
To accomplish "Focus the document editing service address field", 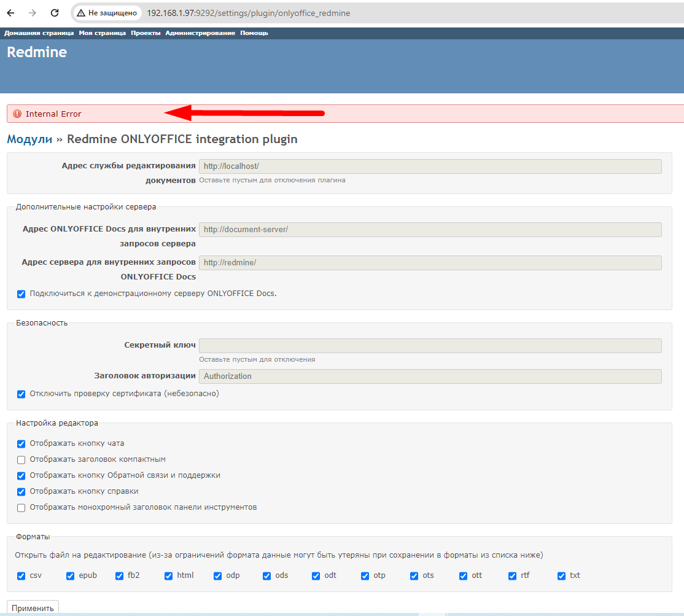I will pyautogui.click(x=430, y=166).
